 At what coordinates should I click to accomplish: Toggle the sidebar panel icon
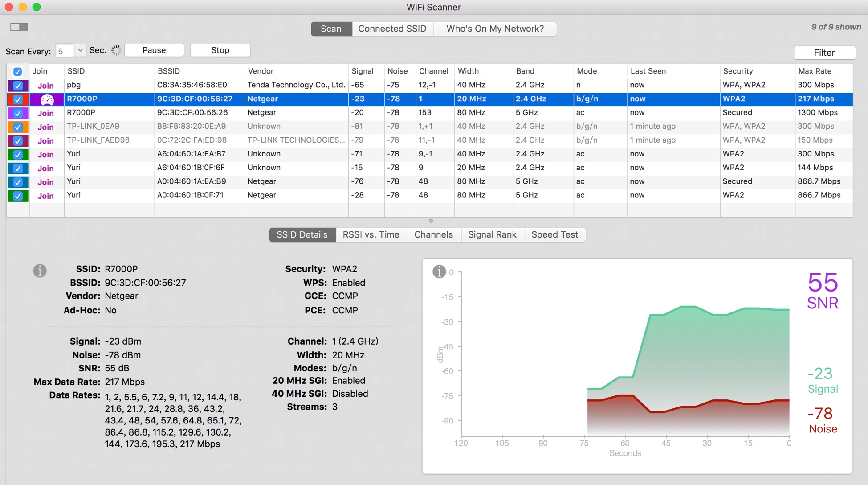(19, 27)
